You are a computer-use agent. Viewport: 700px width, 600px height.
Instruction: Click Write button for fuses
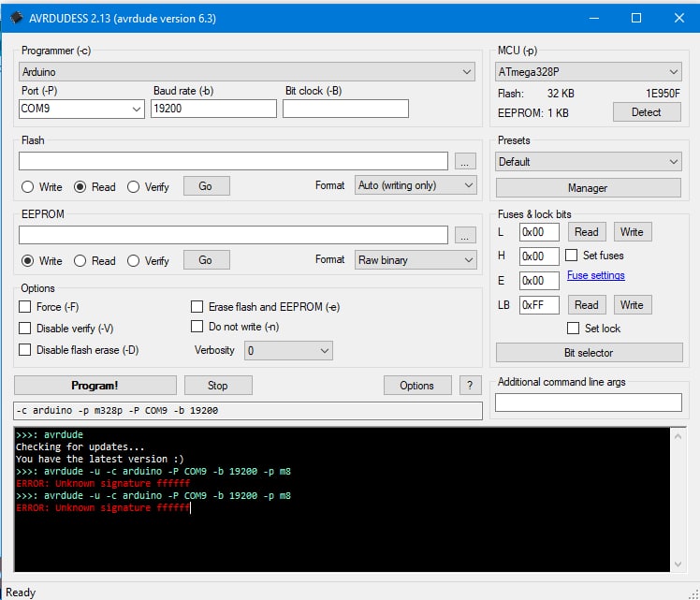[x=632, y=232]
